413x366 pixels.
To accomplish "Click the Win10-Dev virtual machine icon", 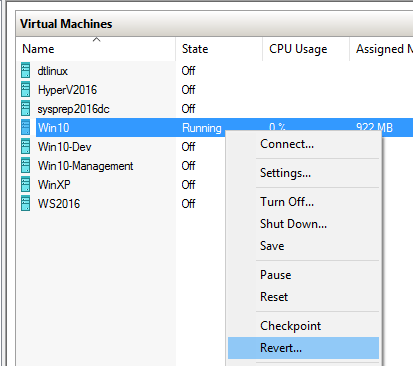I will (x=25, y=146).
